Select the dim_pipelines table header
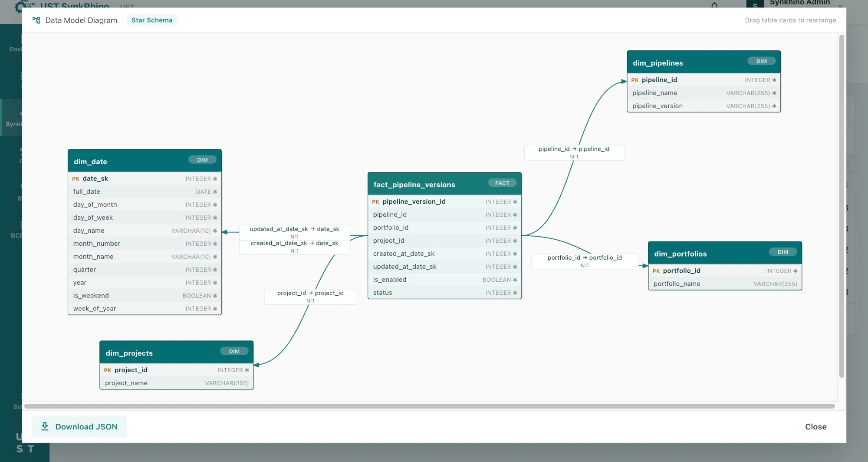Viewport: 868px width, 462px height. click(704, 63)
